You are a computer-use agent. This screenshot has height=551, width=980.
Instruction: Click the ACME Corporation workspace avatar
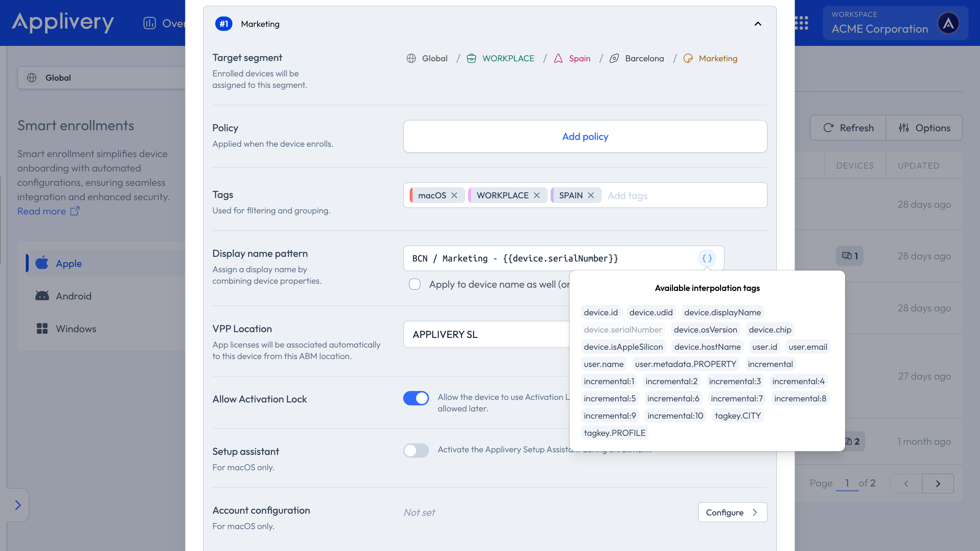point(948,23)
